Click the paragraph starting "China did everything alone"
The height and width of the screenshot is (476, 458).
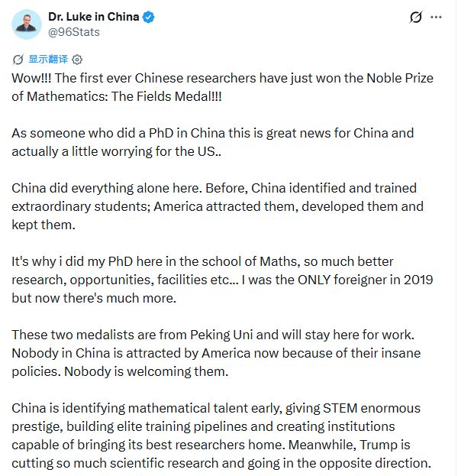click(x=218, y=206)
